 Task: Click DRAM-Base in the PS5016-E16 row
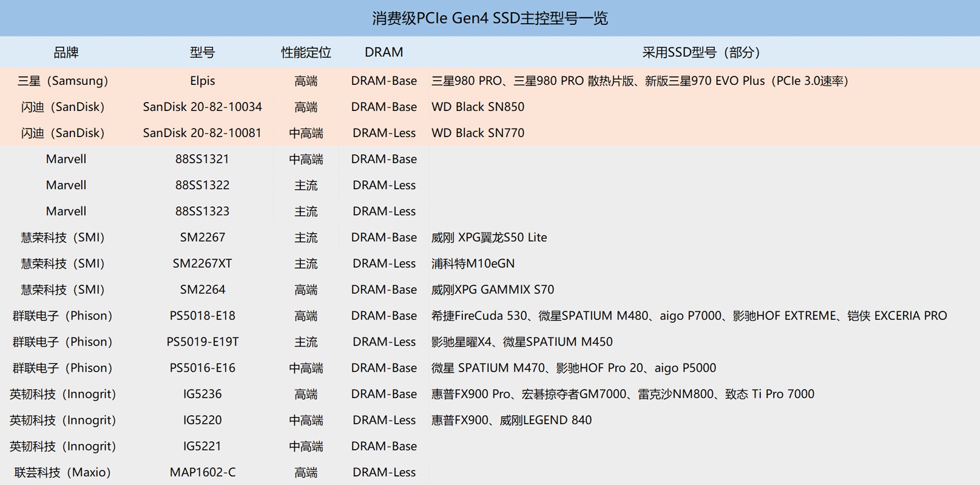[384, 367]
